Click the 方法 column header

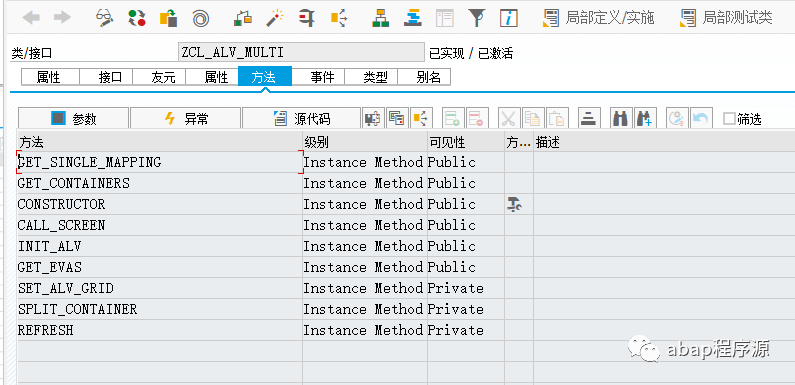pyautogui.click(x=160, y=142)
